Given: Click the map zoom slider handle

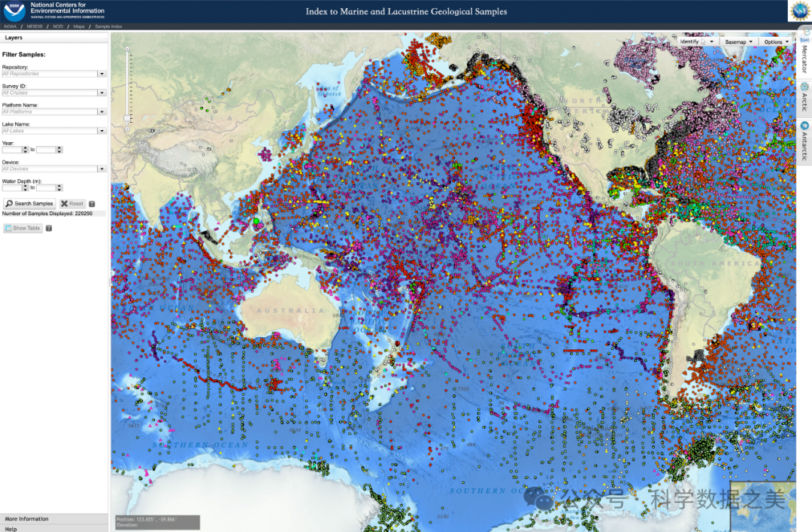Looking at the screenshot, I should click(x=127, y=117).
